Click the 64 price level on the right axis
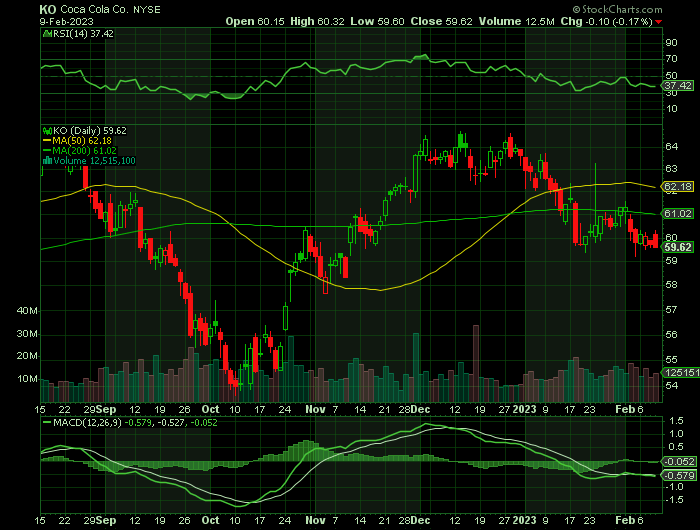Viewport: 700px width, 530px height. 671,147
